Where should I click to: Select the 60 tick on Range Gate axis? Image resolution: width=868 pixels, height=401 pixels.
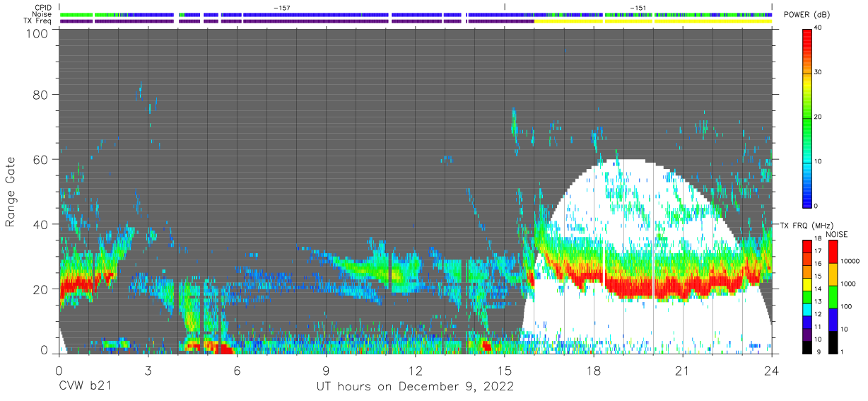41,159
